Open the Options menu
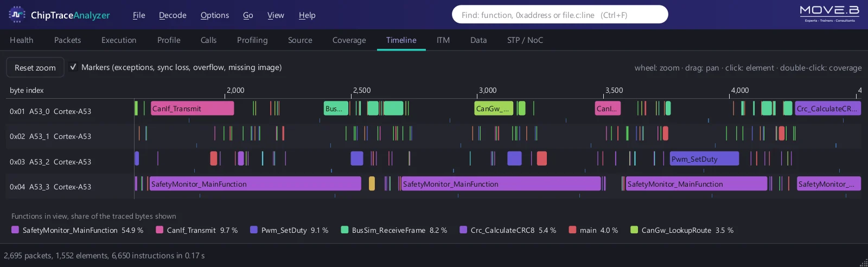Screen dimensions: 868x267 [x=215, y=15]
